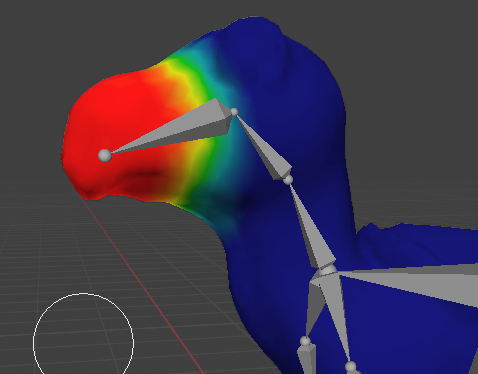Select the bone running down to the bottom-right joint
478x374 pixels.
336,318
